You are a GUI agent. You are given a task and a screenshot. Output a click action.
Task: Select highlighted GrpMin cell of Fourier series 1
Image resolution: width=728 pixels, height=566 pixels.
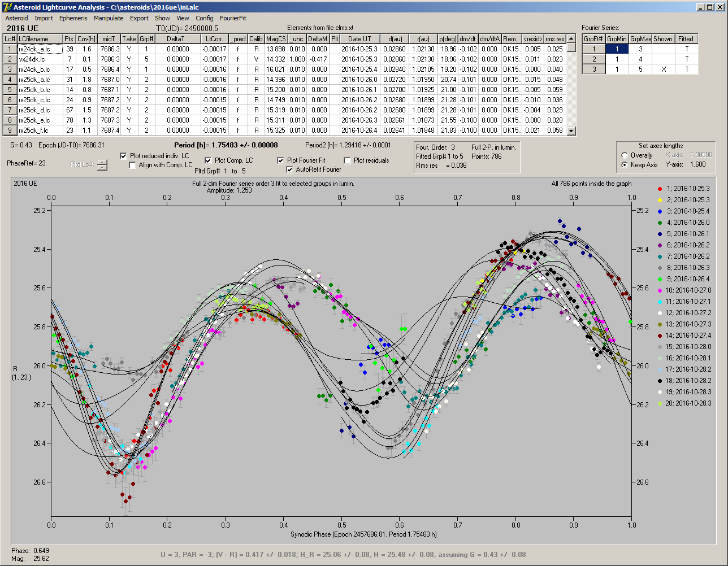617,49
